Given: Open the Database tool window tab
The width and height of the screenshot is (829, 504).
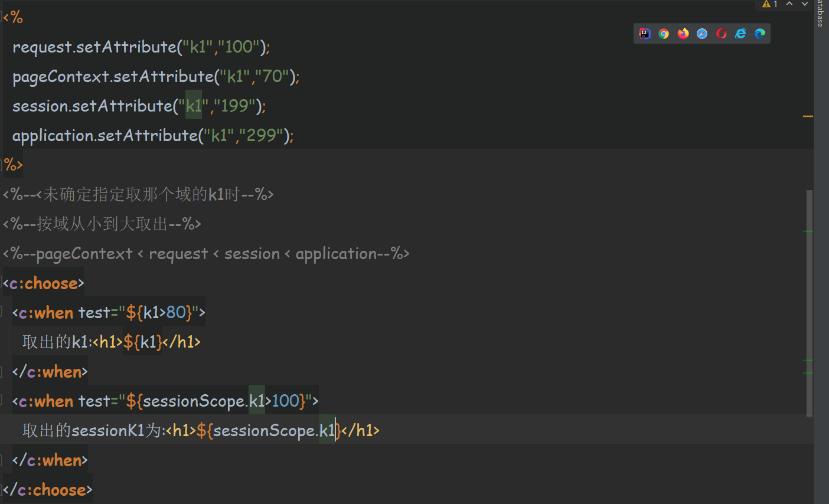Looking at the screenshot, I should tap(820, 14).
